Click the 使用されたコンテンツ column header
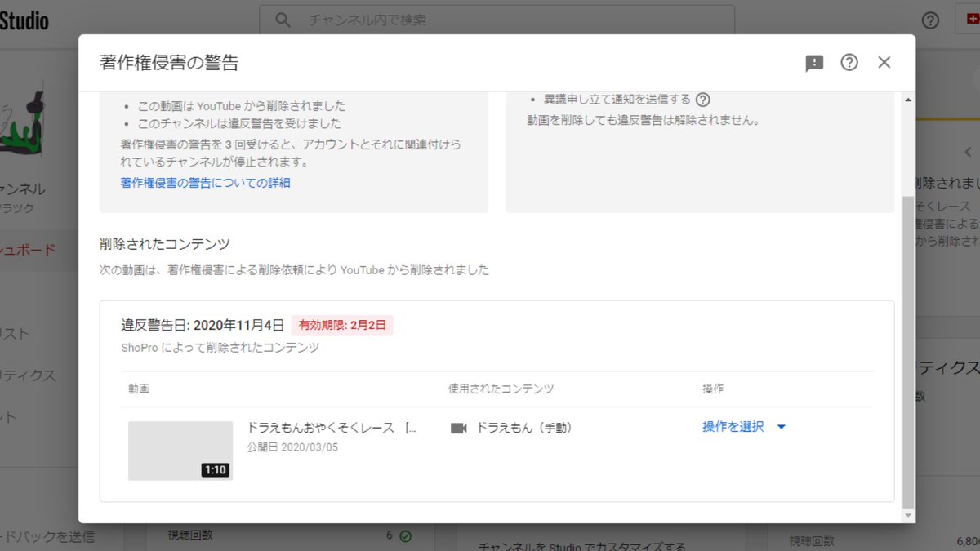The height and width of the screenshot is (551, 980). (501, 389)
